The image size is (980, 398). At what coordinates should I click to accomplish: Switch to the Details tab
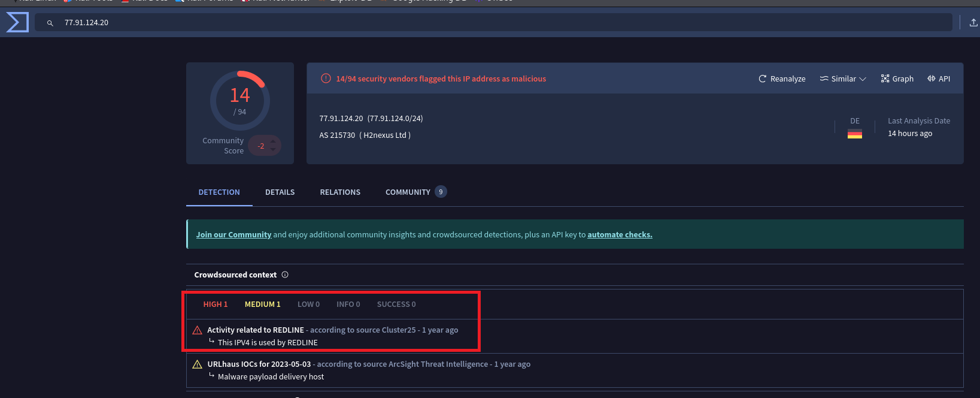pos(280,192)
